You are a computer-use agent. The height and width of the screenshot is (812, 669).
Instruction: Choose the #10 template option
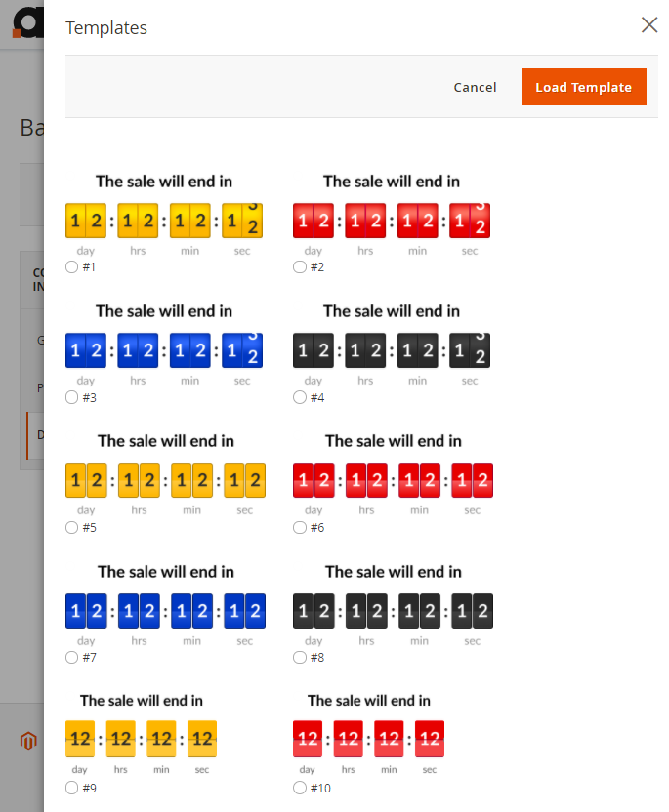coord(300,788)
